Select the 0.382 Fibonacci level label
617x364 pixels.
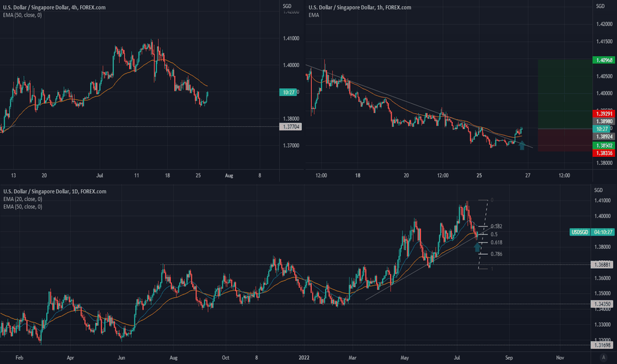pos(497,226)
